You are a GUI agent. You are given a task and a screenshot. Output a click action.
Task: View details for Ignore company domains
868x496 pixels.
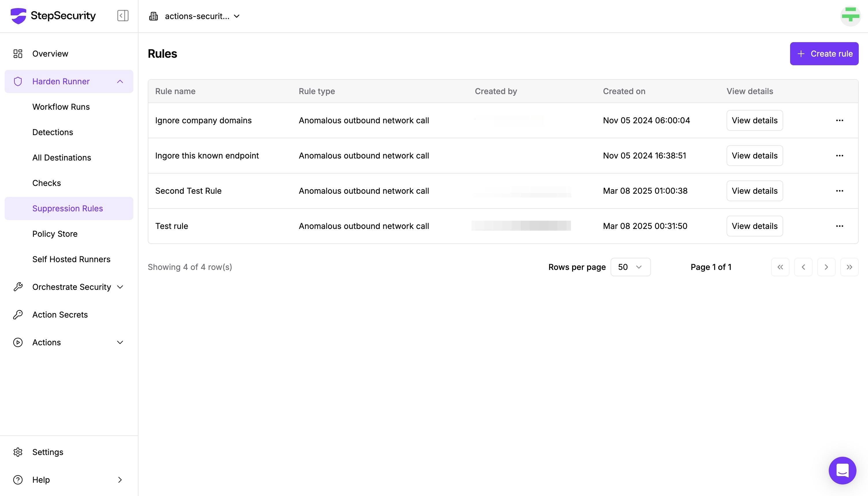click(x=755, y=120)
